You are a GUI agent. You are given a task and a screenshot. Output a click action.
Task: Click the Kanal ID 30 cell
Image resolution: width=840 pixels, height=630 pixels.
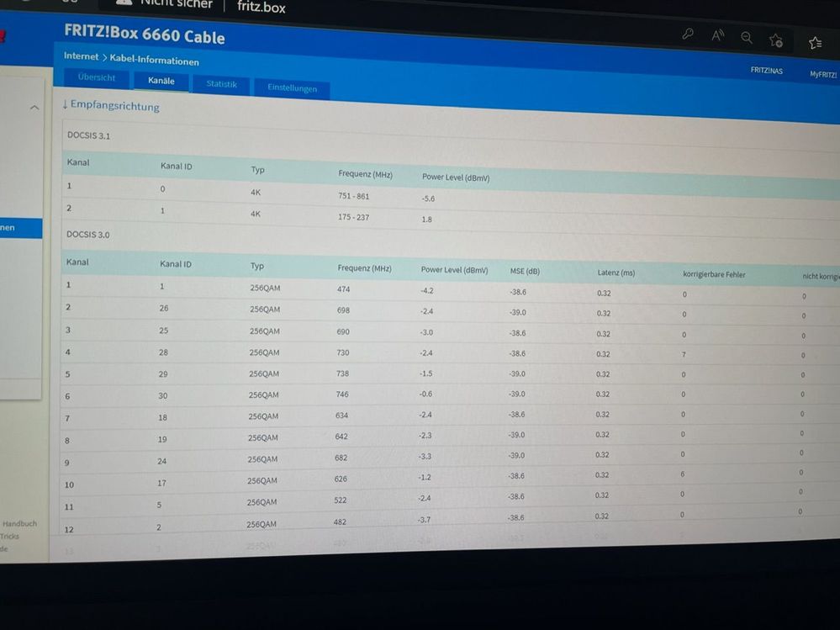(x=163, y=396)
